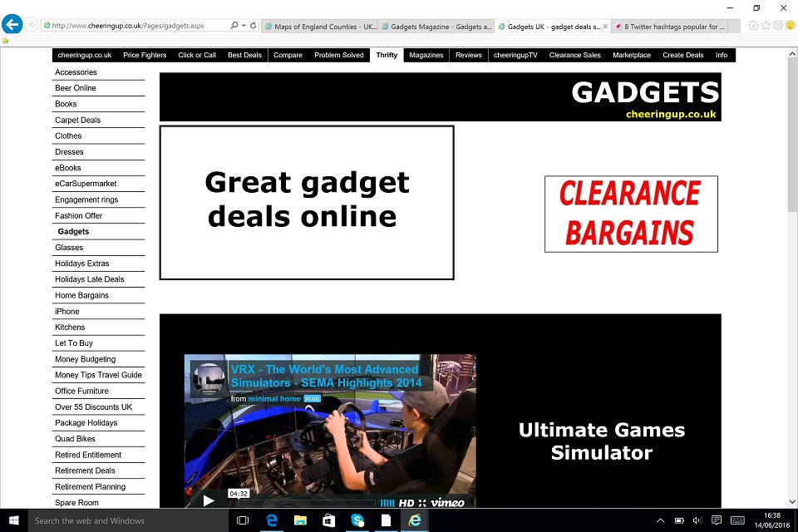Viewport: 798px width, 532px height.
Task: Open Favorites with the star icon
Action: [x=766, y=26]
